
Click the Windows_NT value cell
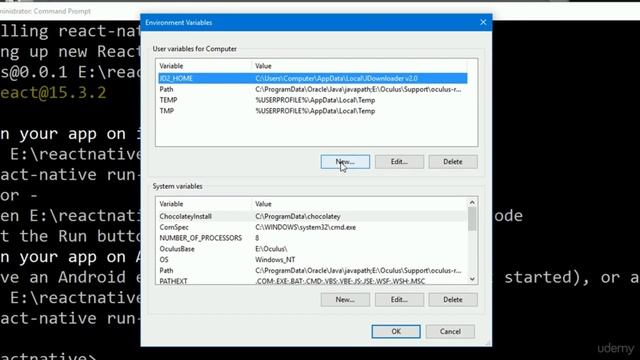[x=275, y=260]
